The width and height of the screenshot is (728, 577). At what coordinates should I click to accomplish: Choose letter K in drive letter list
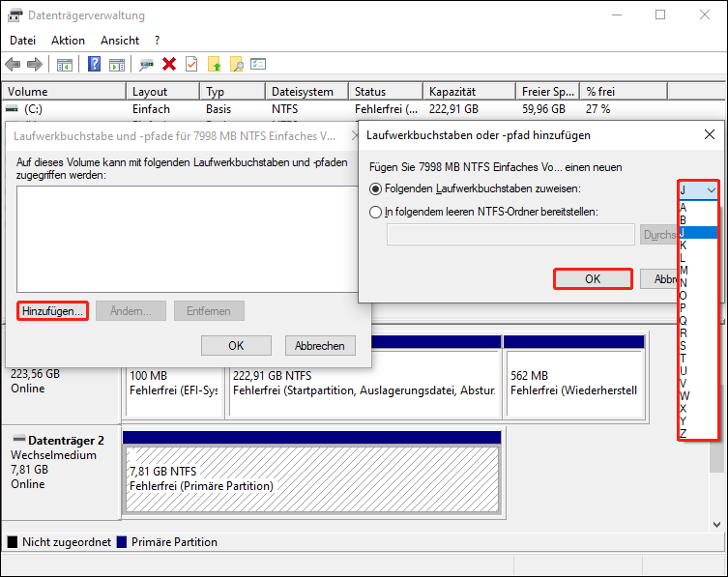tap(698, 245)
